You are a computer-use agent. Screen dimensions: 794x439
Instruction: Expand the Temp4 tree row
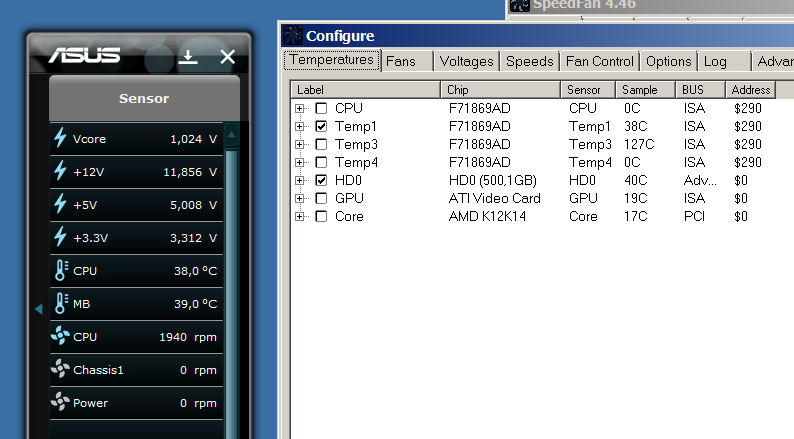pyautogui.click(x=300, y=163)
